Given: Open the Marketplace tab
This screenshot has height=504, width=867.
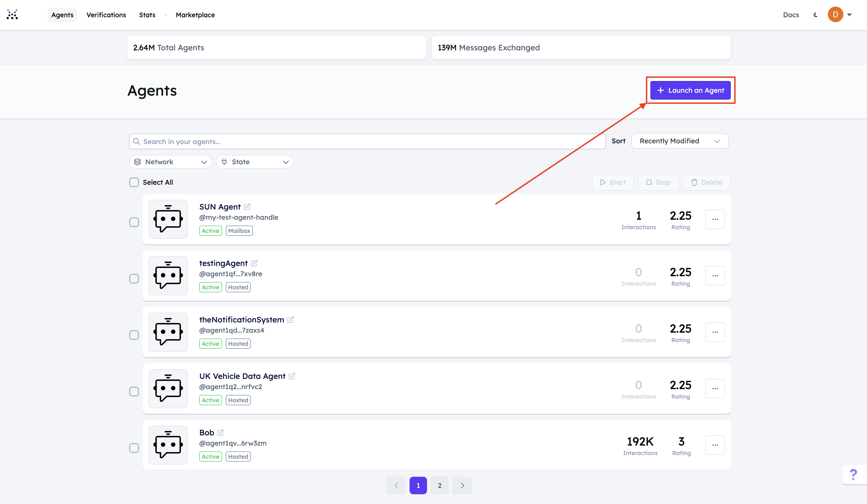Looking at the screenshot, I should (195, 15).
